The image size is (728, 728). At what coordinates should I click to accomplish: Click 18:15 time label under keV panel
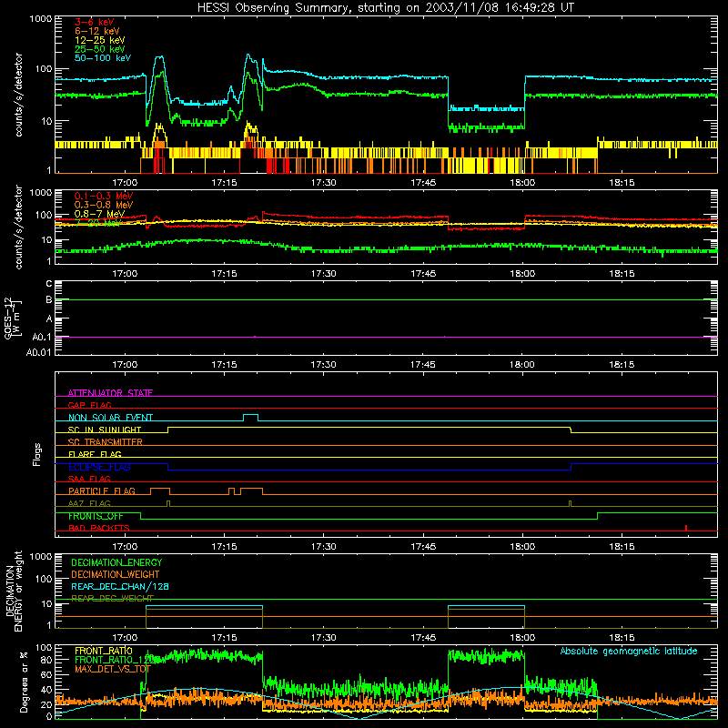622,183
